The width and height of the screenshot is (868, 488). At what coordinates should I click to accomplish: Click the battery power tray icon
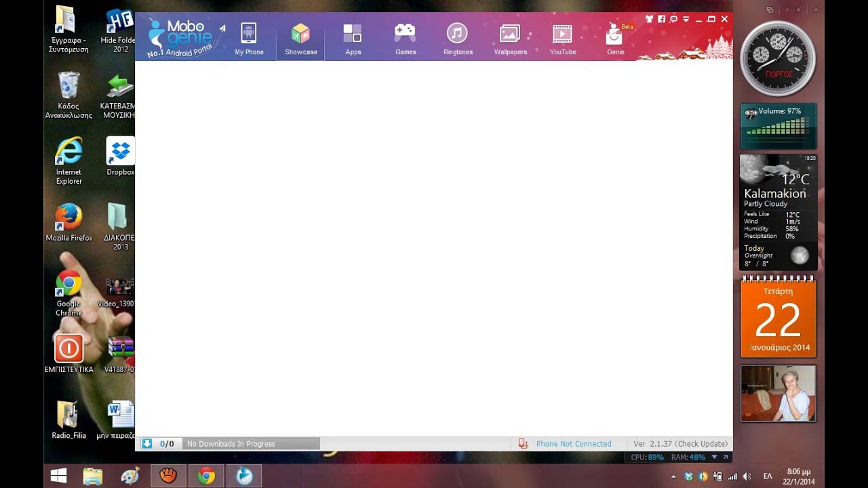(718, 476)
